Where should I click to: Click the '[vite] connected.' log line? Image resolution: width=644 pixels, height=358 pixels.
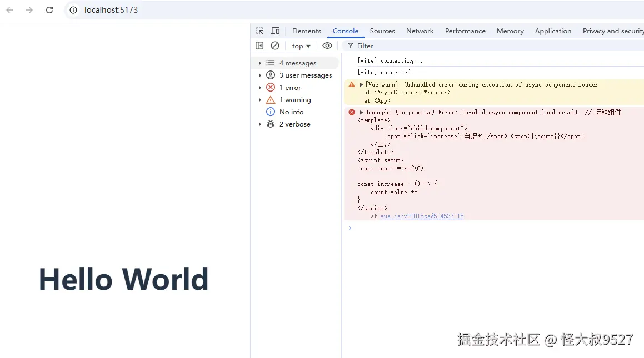point(385,73)
